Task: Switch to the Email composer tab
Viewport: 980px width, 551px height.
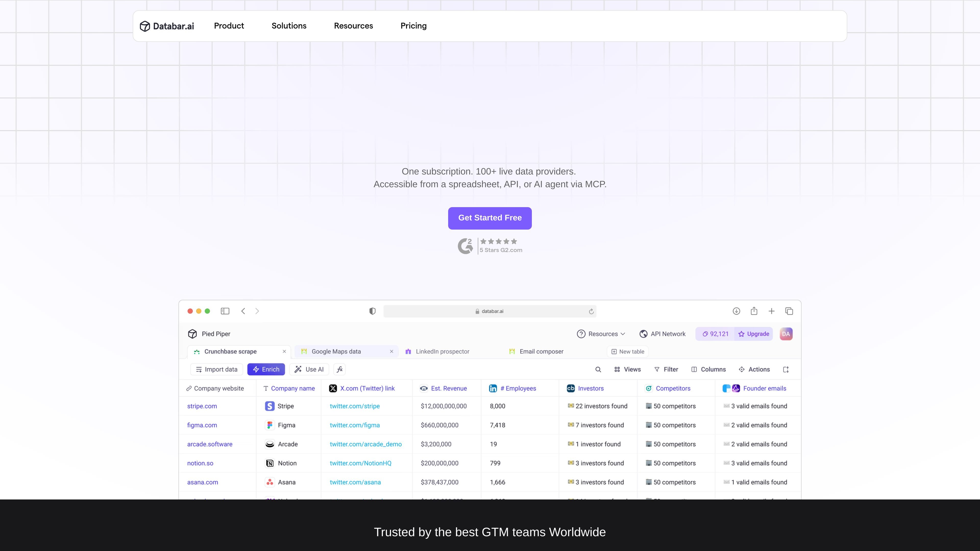Action: (536, 352)
